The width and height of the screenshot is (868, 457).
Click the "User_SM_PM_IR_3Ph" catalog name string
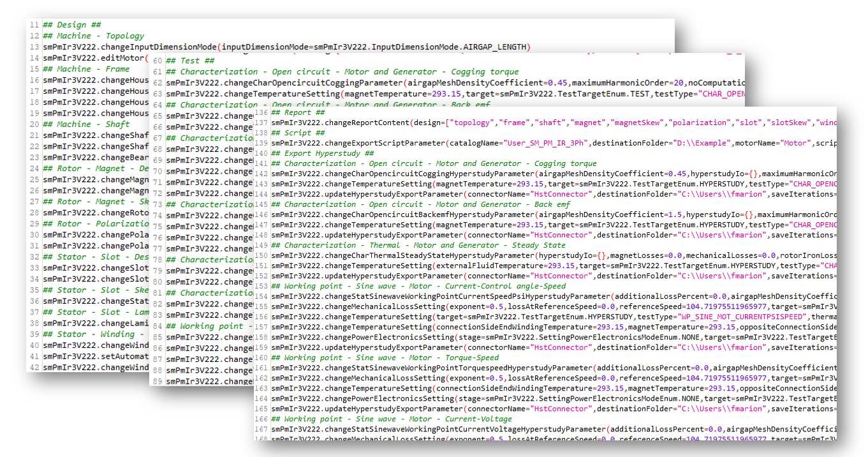click(544, 143)
